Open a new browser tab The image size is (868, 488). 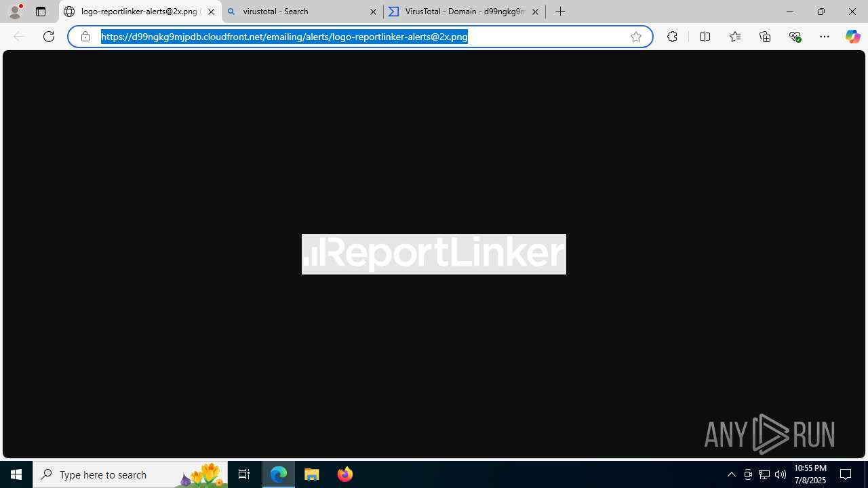pos(561,12)
